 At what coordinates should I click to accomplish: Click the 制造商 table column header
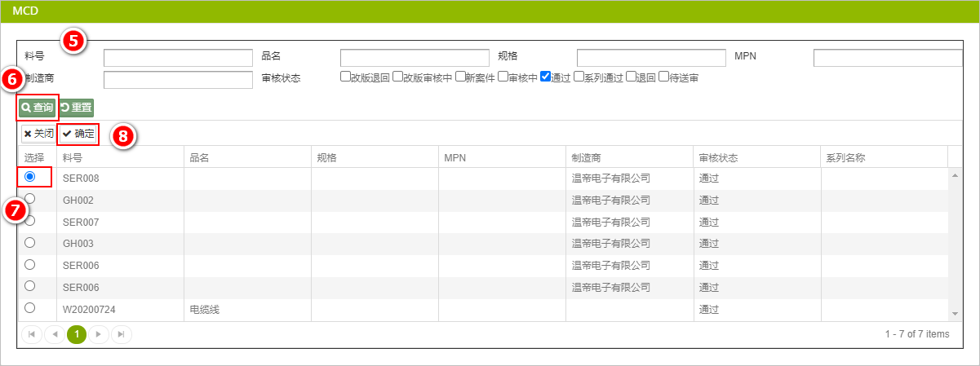(629, 157)
